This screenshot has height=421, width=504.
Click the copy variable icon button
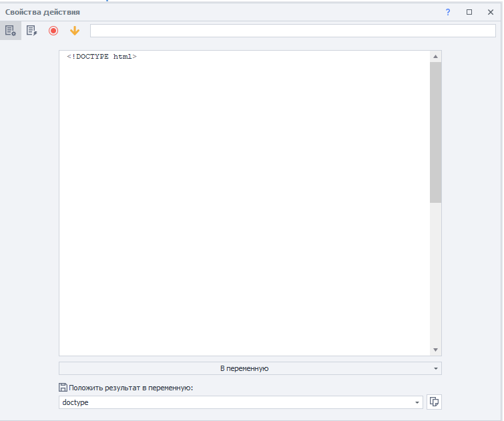click(x=435, y=402)
